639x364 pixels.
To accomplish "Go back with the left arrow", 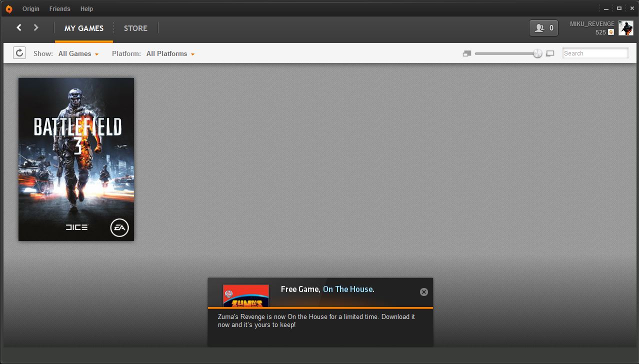I will [x=19, y=27].
